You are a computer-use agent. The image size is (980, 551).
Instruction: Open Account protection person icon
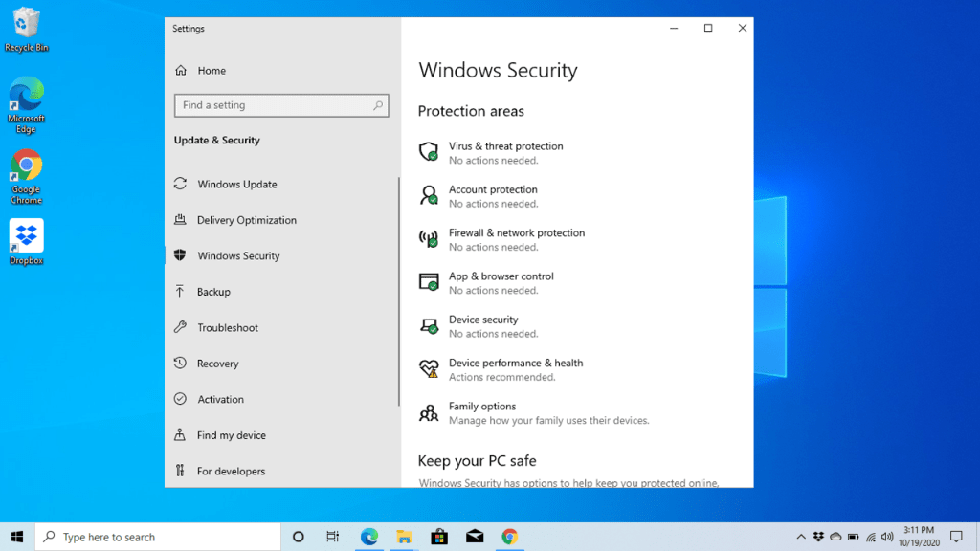click(x=429, y=195)
